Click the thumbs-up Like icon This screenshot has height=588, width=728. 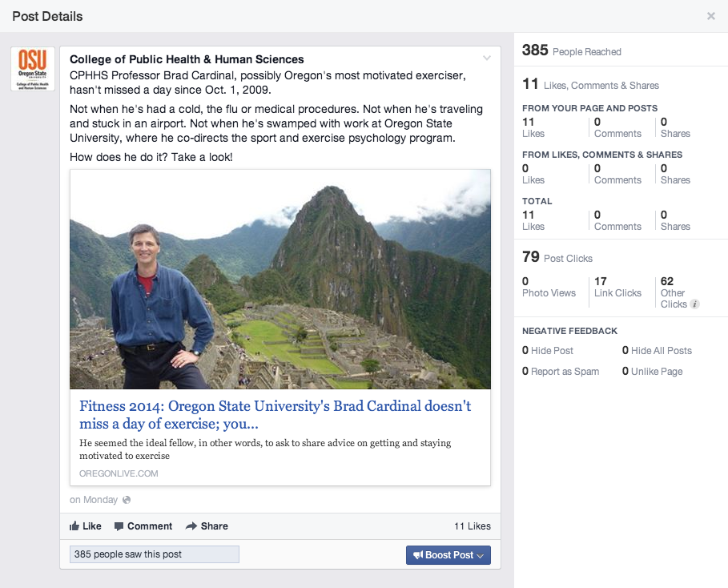(74, 526)
